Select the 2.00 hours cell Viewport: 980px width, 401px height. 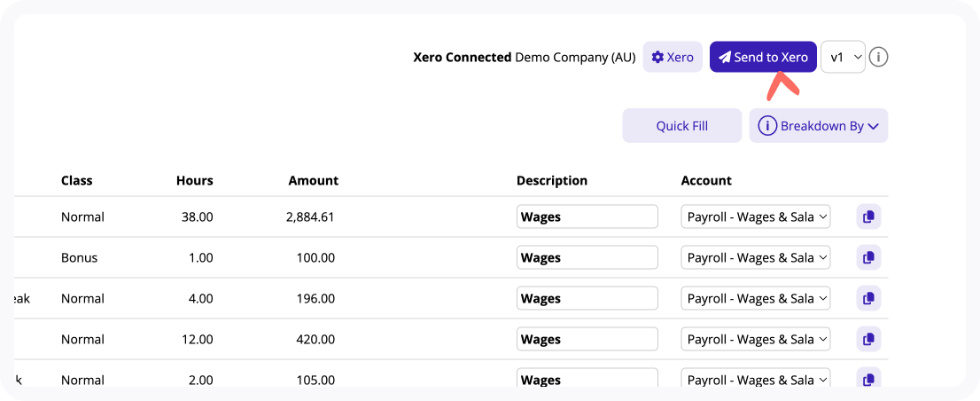click(x=201, y=380)
